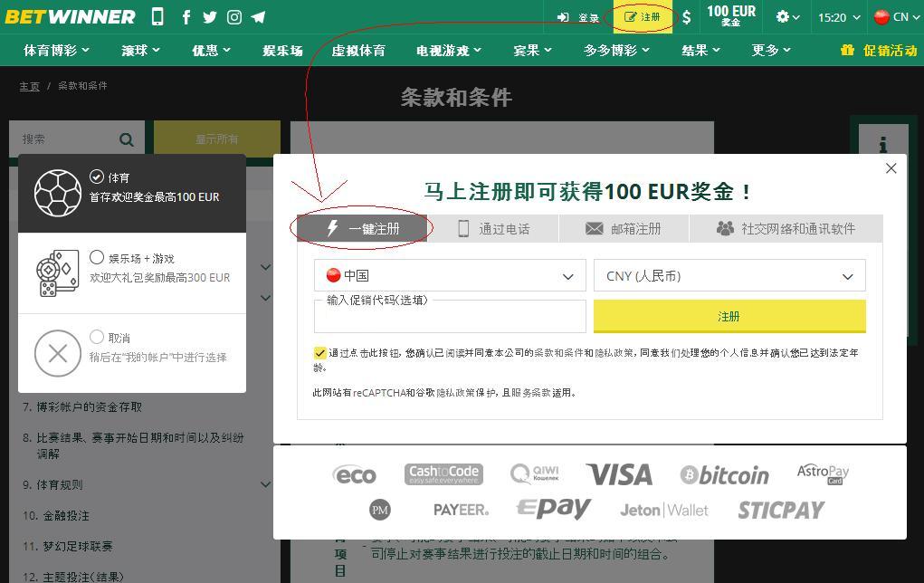924x583 pixels.
Task: Click the CashtoCode payment logo
Action: [443, 474]
